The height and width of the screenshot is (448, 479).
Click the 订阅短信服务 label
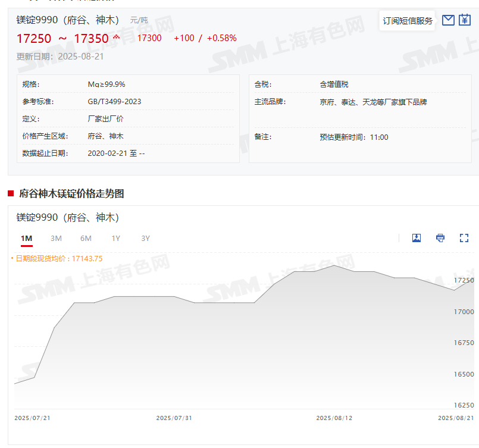pos(408,21)
